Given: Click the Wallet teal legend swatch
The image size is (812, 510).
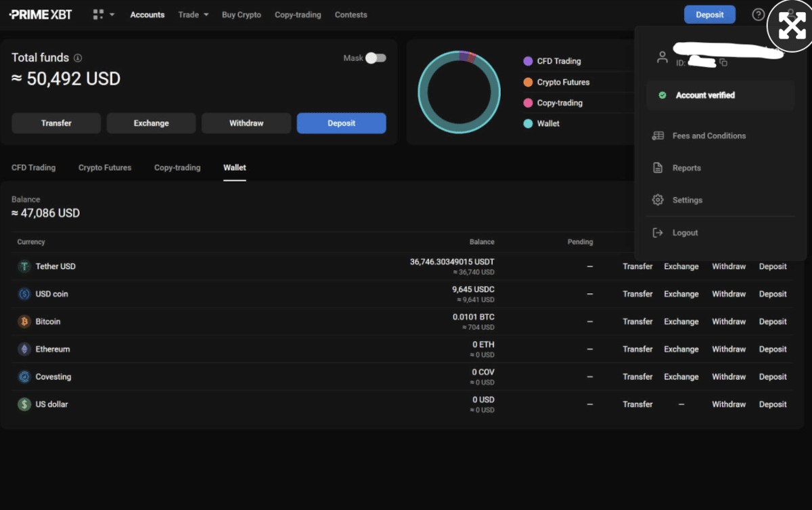Looking at the screenshot, I should (x=528, y=123).
